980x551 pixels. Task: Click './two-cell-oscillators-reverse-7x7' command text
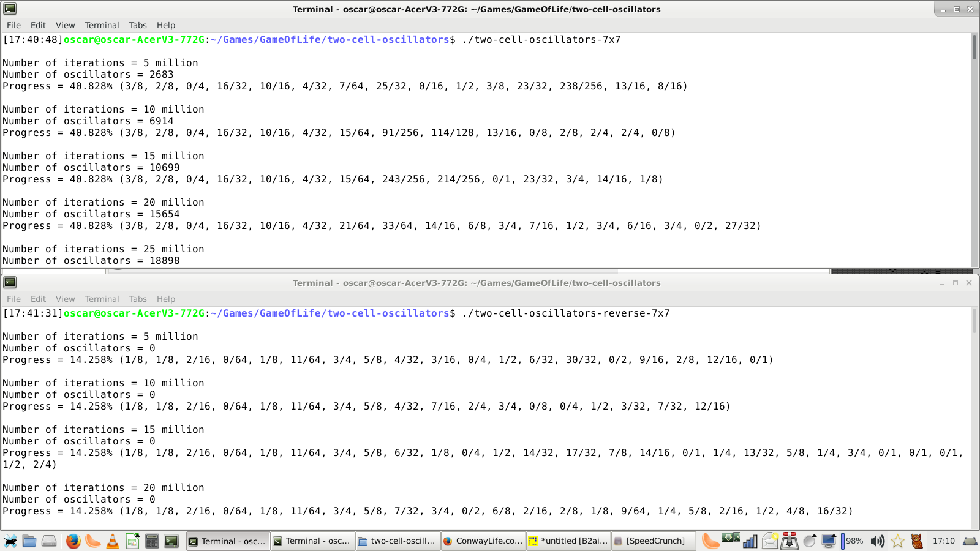(x=566, y=313)
